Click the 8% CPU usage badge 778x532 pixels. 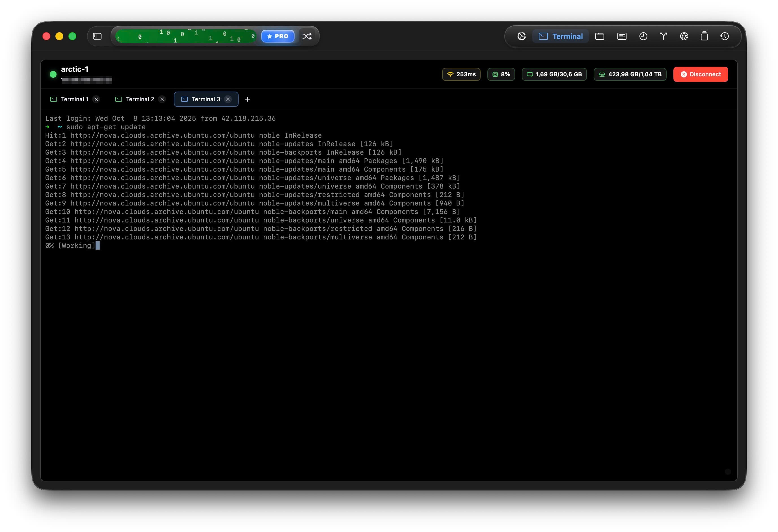(501, 74)
